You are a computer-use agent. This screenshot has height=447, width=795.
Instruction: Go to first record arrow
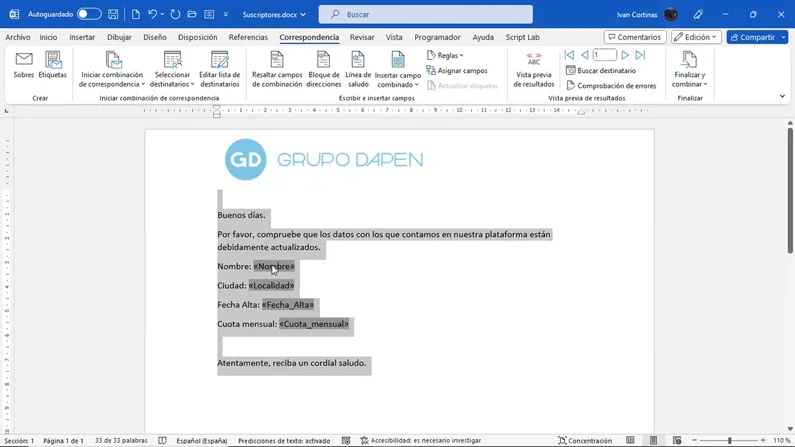coord(569,55)
